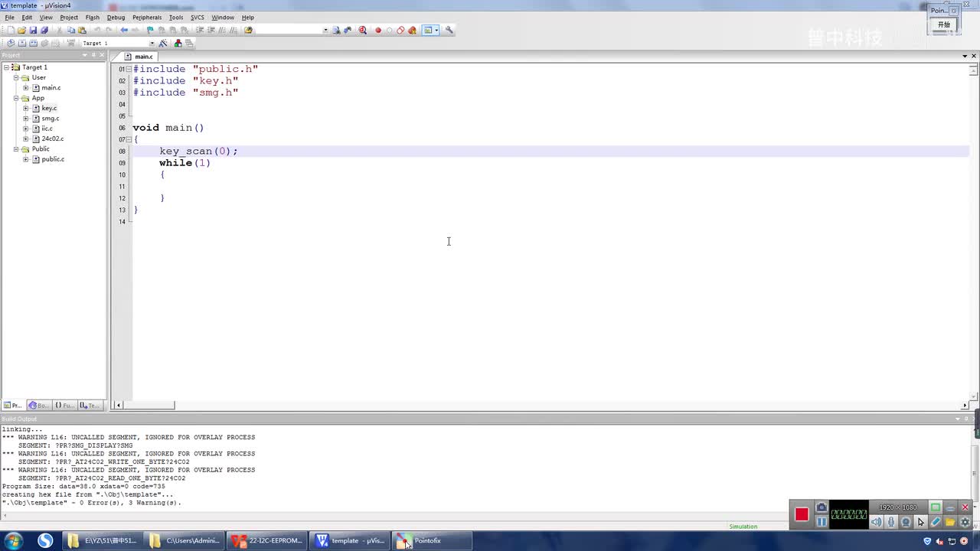Pause the recording in the recorder bar
Viewport: 980px width, 551px height.
pos(822,522)
